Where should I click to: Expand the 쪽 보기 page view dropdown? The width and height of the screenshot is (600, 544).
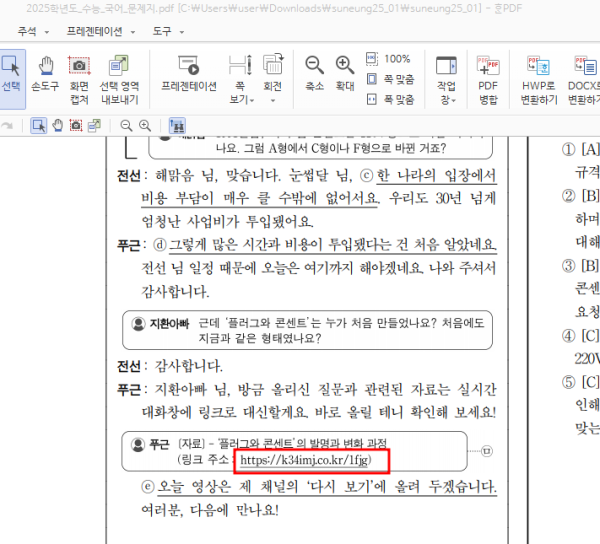tap(238, 100)
